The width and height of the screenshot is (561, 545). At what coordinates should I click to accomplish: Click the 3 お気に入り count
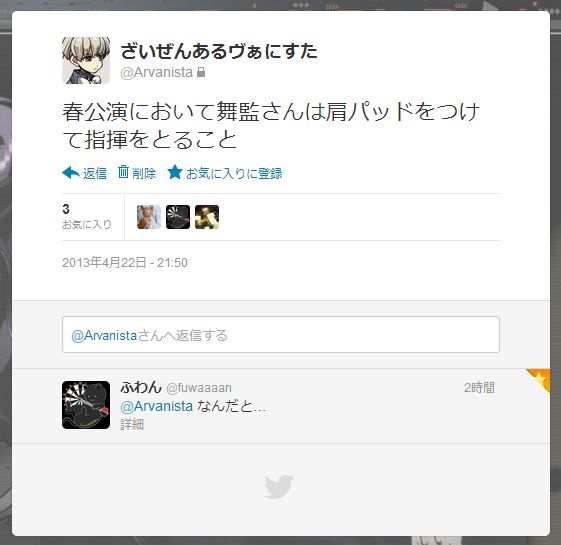click(87, 216)
